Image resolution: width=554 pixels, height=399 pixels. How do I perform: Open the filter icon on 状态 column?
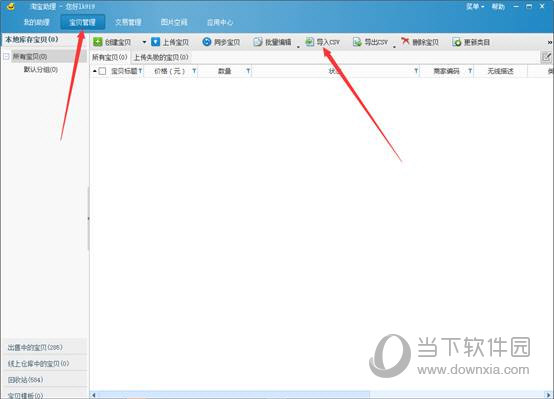[416, 71]
